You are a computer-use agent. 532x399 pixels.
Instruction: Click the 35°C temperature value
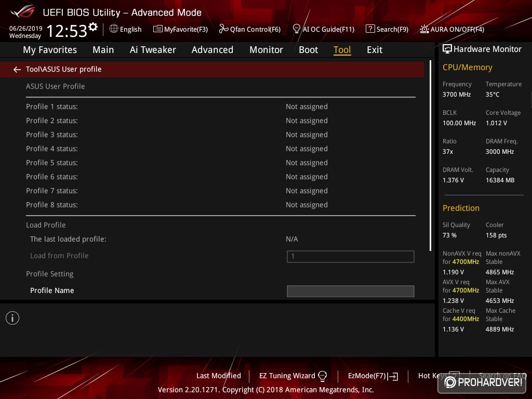(x=493, y=95)
